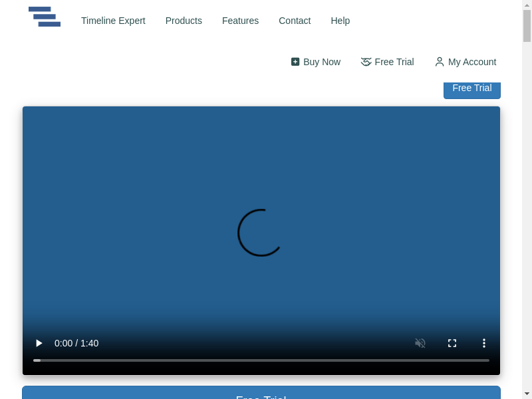Click the page scrollbar up arrow

pyautogui.click(x=527, y=5)
